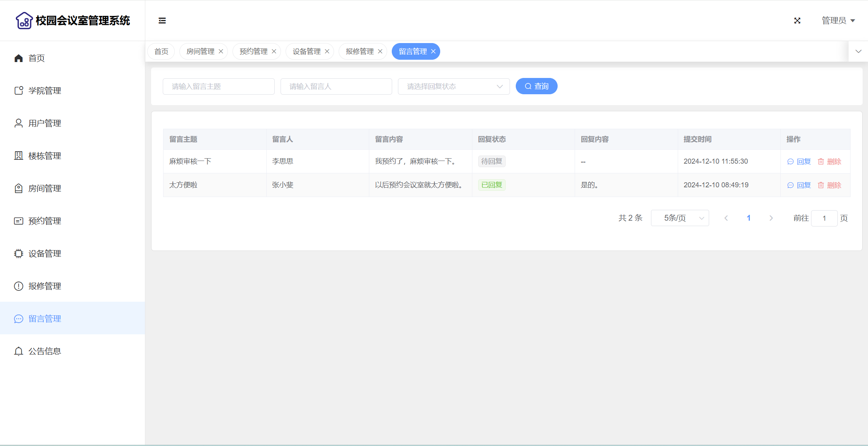Viewport: 868px width, 446px height.
Task: Click the fullscreen toggle icon
Action: (x=797, y=21)
